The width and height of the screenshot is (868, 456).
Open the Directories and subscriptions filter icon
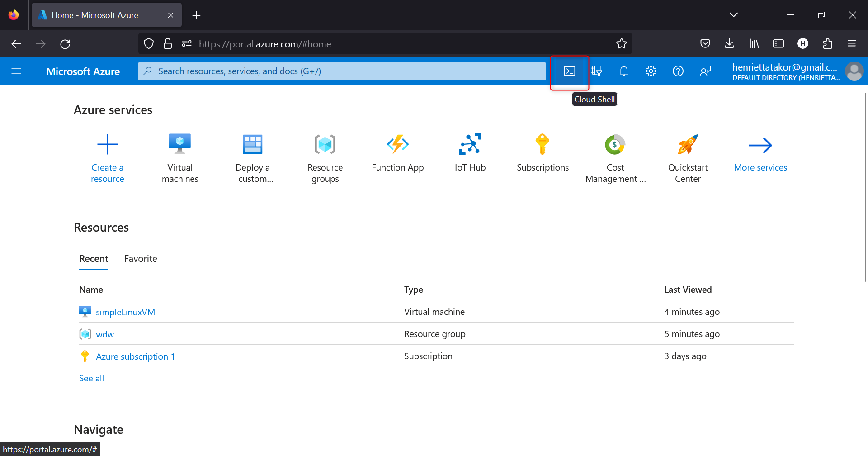(597, 71)
